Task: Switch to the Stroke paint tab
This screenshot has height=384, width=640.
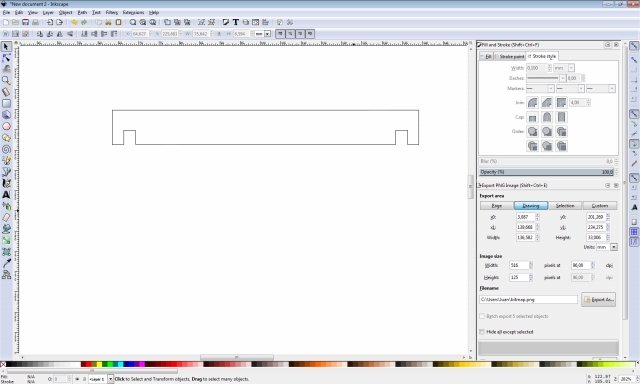Action: tap(509, 56)
